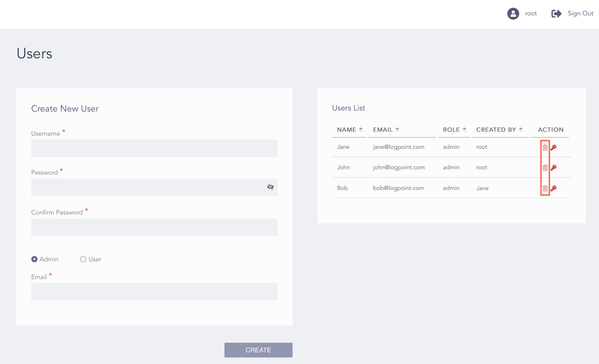Click the key icon in John's row
Screen dimensions: 599x364
tap(554, 168)
